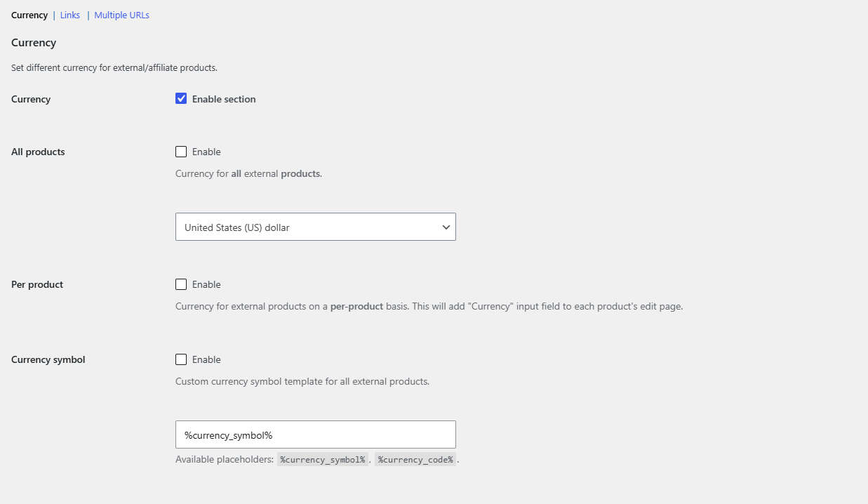Image resolution: width=868 pixels, height=504 pixels.
Task: Enable the Per product currency option
Action: (x=181, y=284)
